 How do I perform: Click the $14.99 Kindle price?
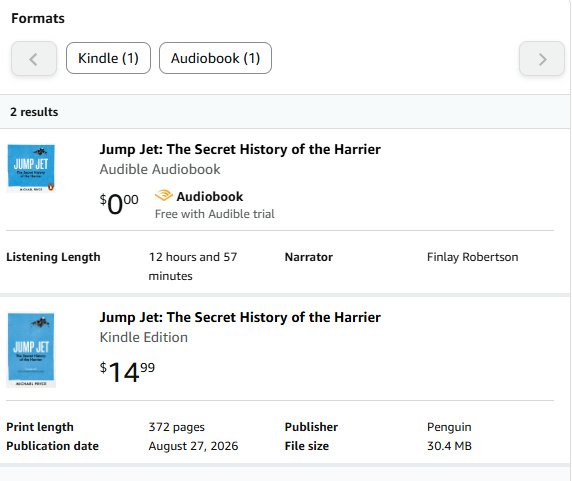pos(127,372)
